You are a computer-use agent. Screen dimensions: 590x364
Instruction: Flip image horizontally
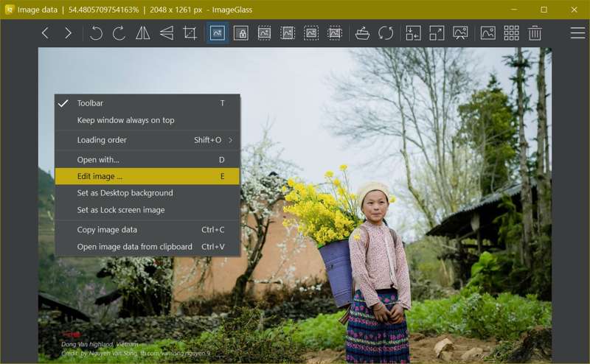[143, 33]
